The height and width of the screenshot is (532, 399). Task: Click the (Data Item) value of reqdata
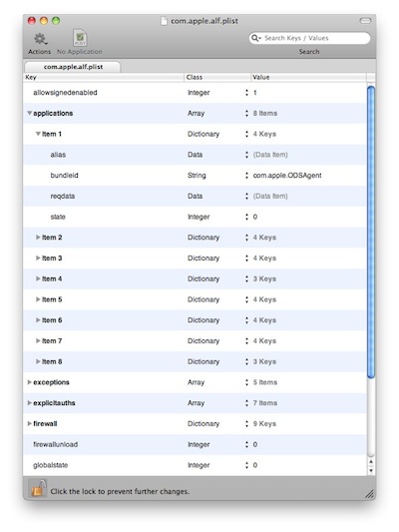(270, 196)
